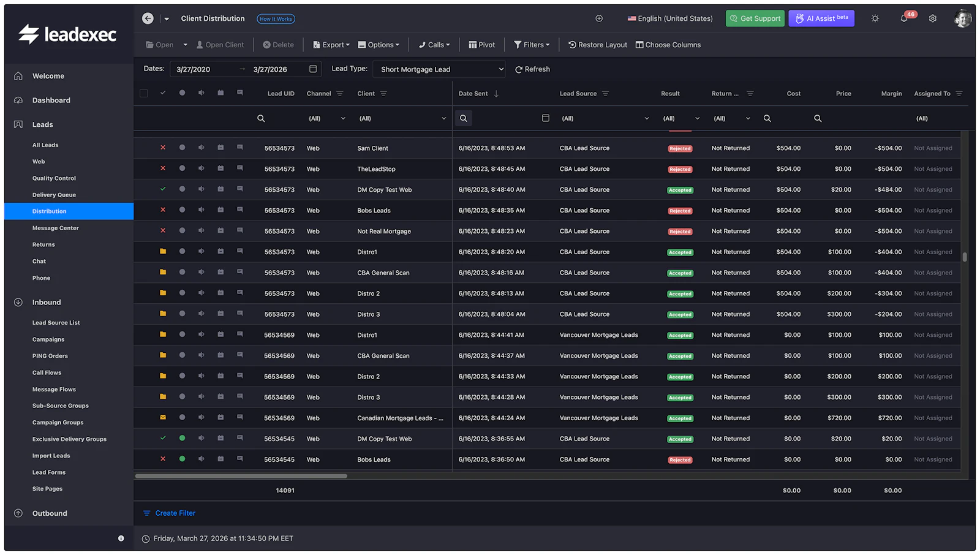Open PING Orders in sidebar
980x555 pixels.
coord(50,356)
